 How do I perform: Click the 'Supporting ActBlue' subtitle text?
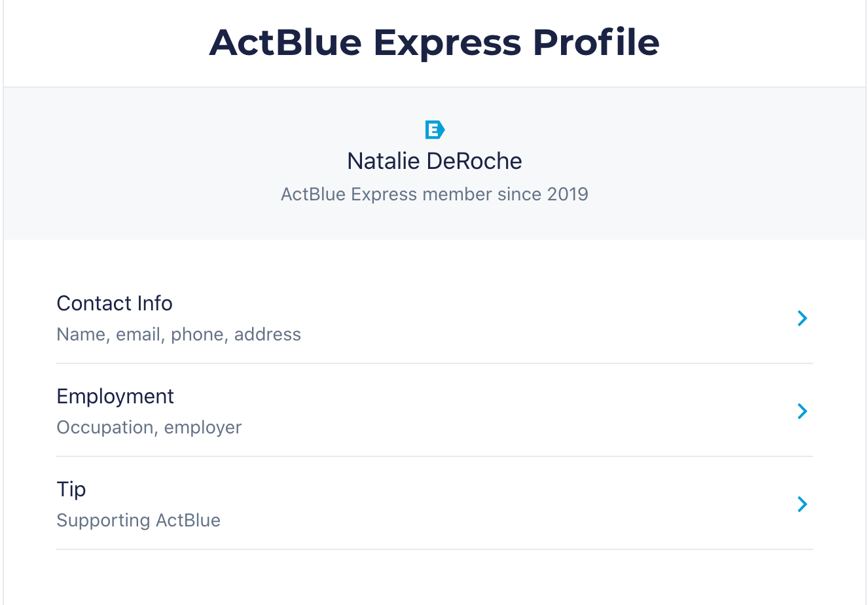pos(139,521)
